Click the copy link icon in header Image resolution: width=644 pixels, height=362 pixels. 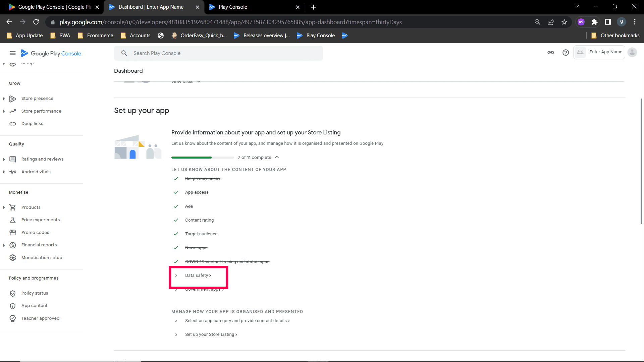(550, 53)
